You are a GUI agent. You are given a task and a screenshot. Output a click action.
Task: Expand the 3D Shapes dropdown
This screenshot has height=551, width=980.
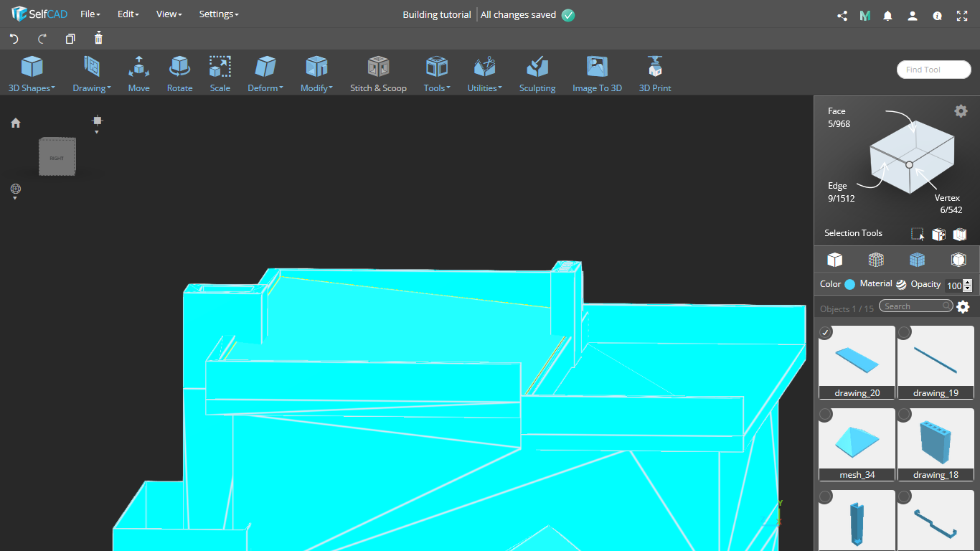click(32, 75)
